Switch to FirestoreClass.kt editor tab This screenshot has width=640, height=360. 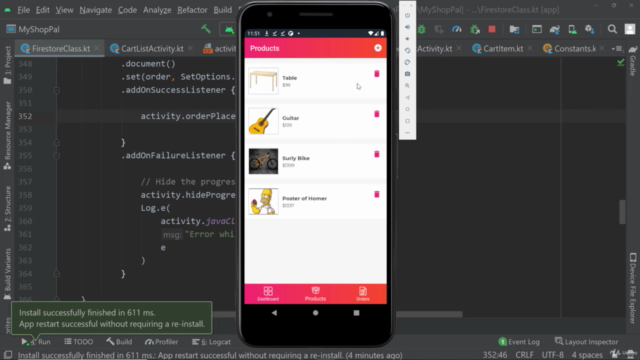point(60,49)
